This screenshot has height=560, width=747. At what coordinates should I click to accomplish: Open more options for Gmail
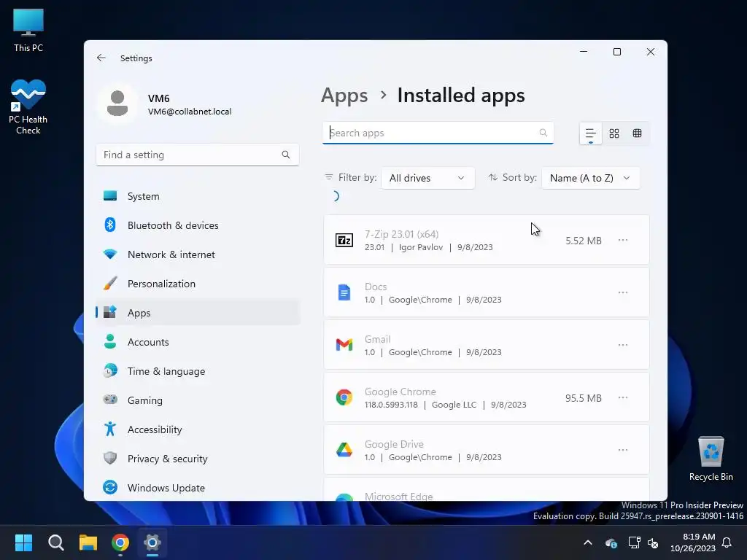[623, 345]
